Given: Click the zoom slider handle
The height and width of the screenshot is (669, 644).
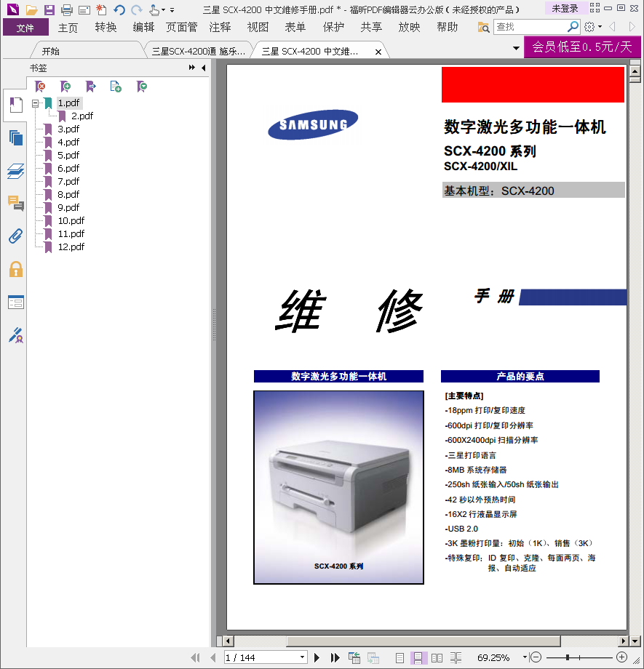Looking at the screenshot, I should point(568,657).
